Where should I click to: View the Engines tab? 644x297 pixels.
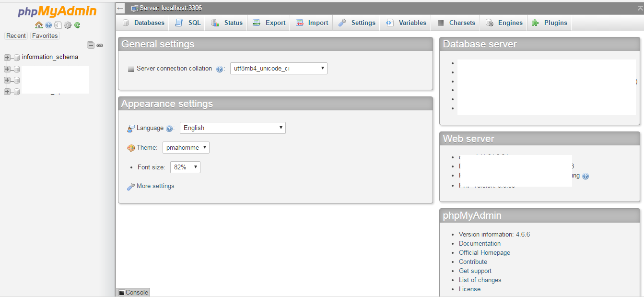pyautogui.click(x=504, y=23)
